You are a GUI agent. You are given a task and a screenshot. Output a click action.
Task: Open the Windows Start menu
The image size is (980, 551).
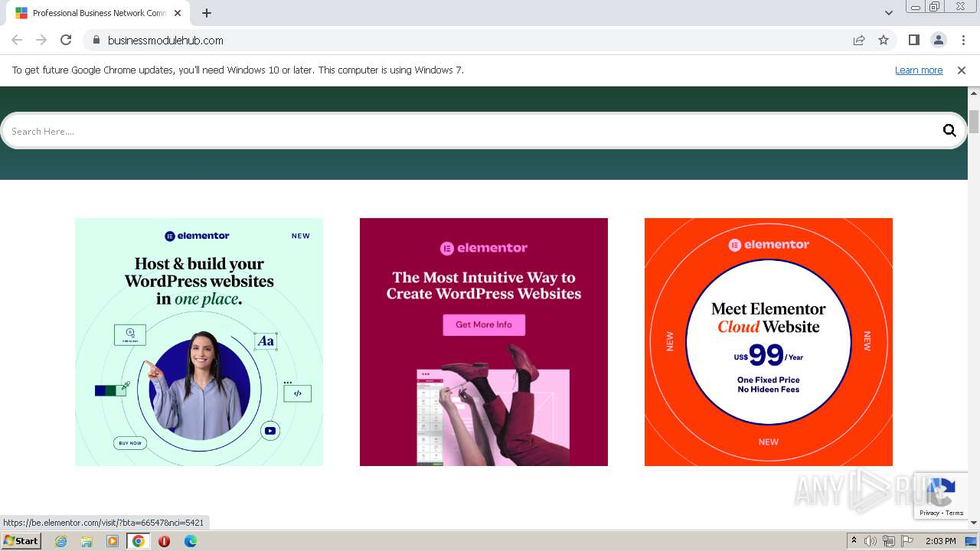[21, 541]
